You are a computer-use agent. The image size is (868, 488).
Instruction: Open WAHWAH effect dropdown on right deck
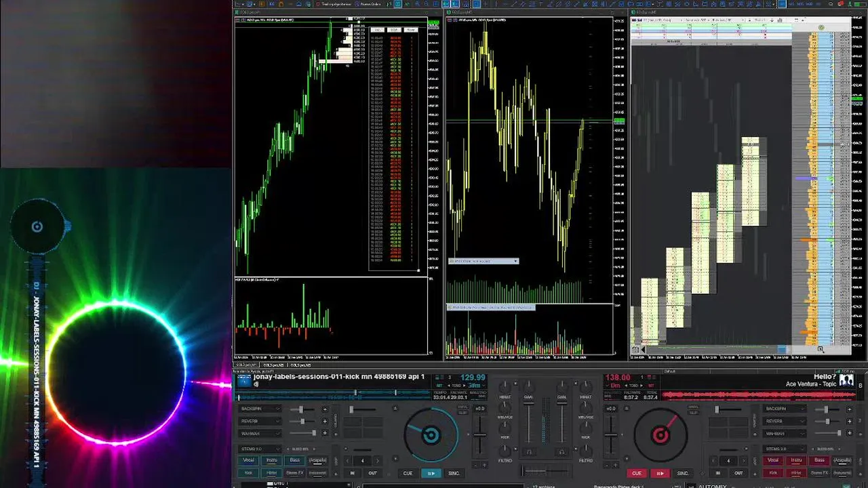coord(785,433)
